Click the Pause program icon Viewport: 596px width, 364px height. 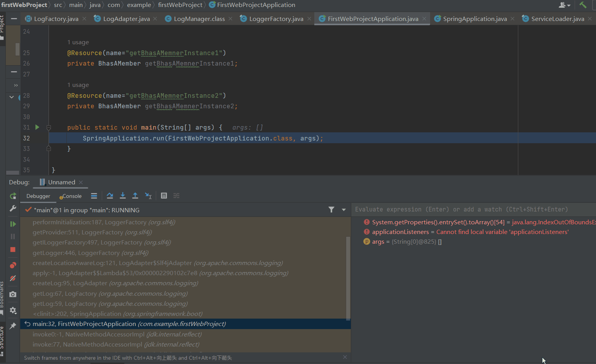13,236
